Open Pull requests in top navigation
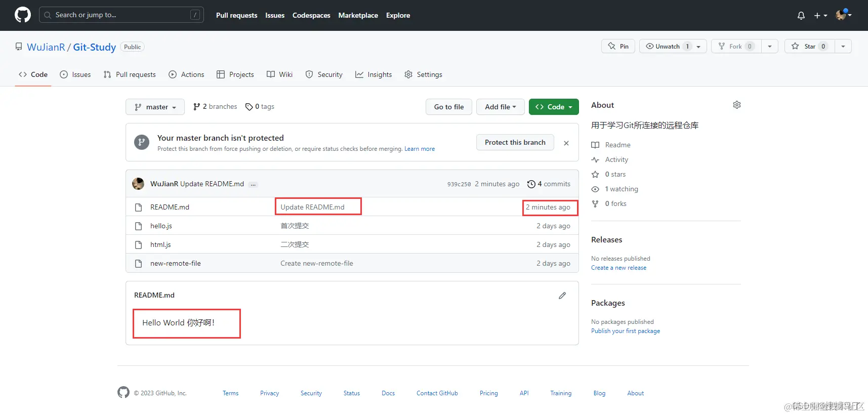 coord(236,15)
